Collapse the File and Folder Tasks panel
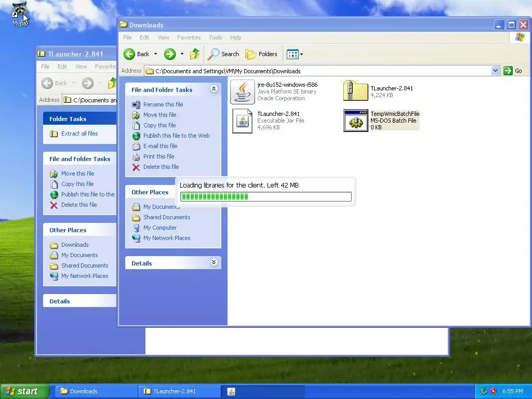The height and width of the screenshot is (399, 532). (214, 89)
